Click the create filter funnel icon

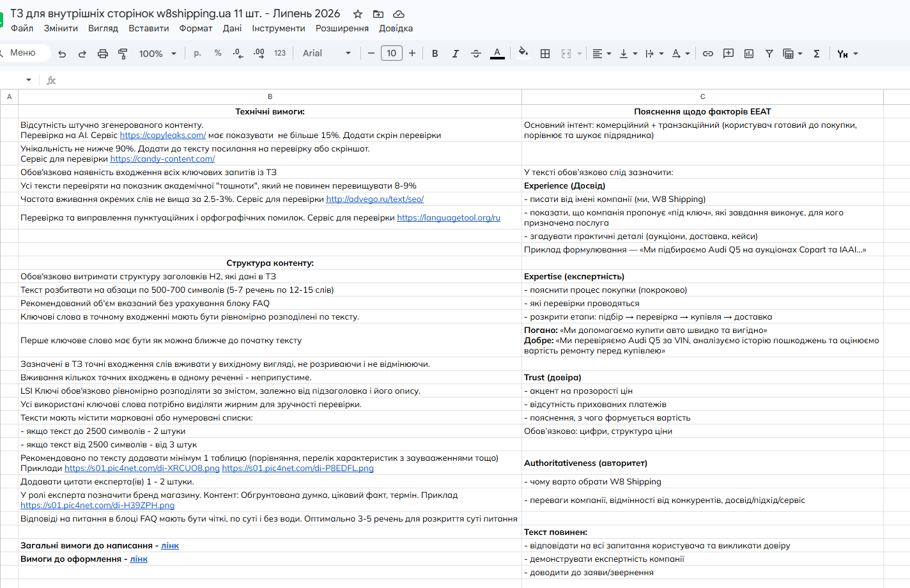pos(769,54)
